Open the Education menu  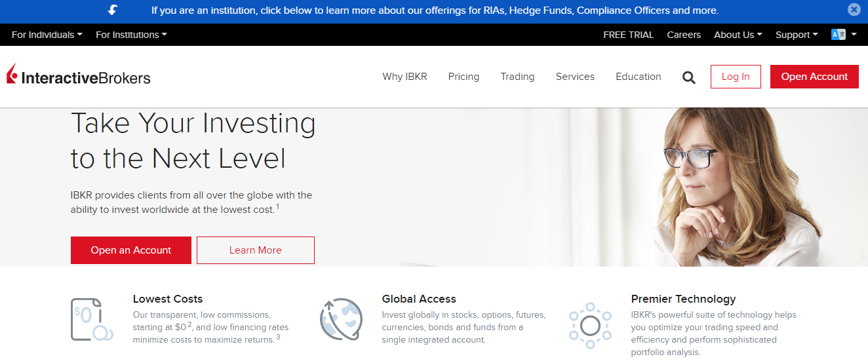pos(638,77)
